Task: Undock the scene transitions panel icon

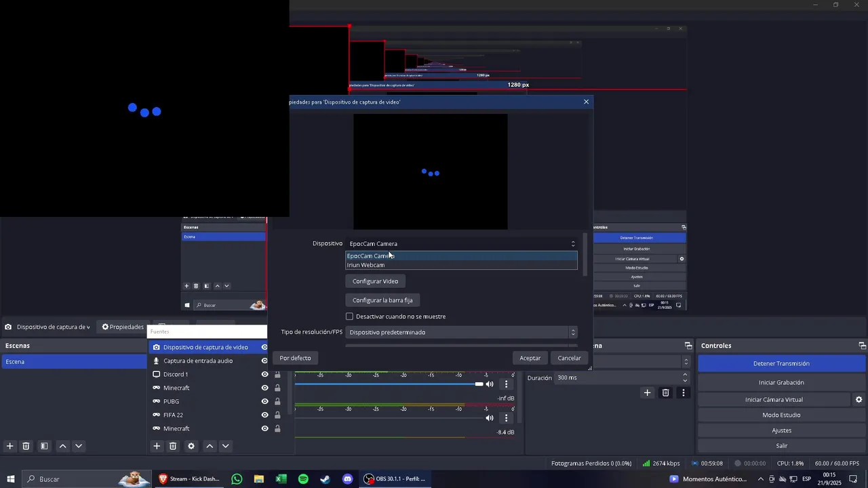Action: point(688,346)
